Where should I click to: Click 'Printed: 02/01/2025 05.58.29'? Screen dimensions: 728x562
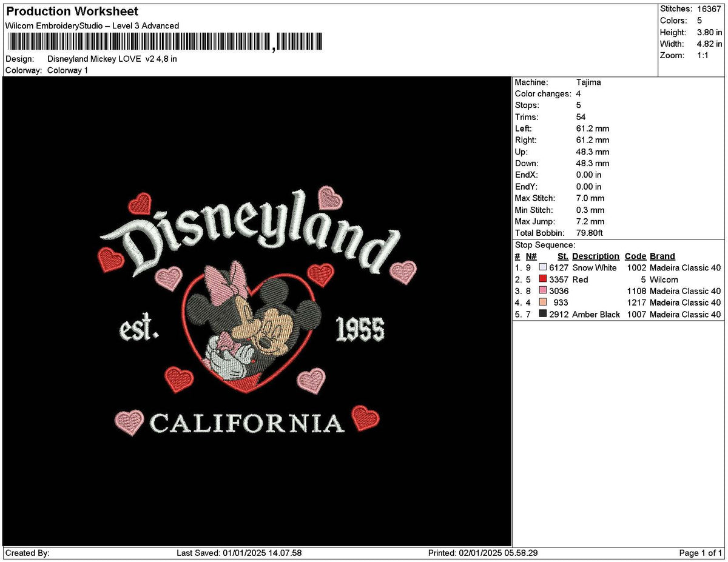[483, 553]
